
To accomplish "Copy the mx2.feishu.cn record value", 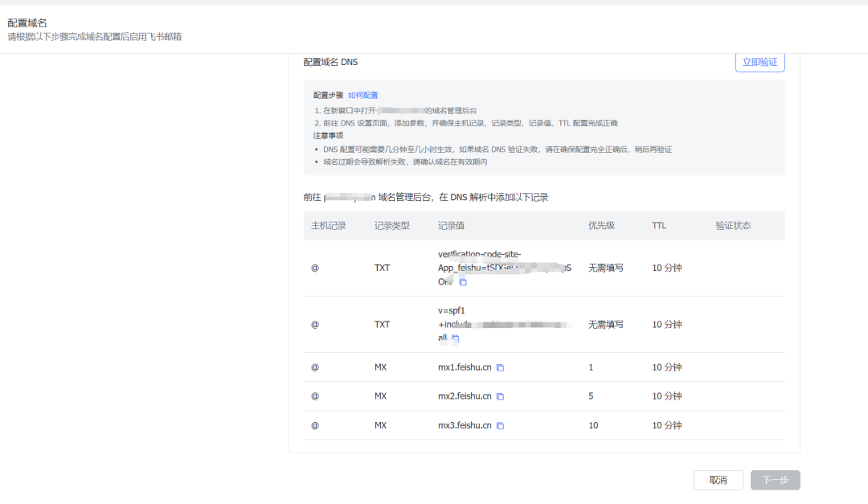I will click(500, 396).
